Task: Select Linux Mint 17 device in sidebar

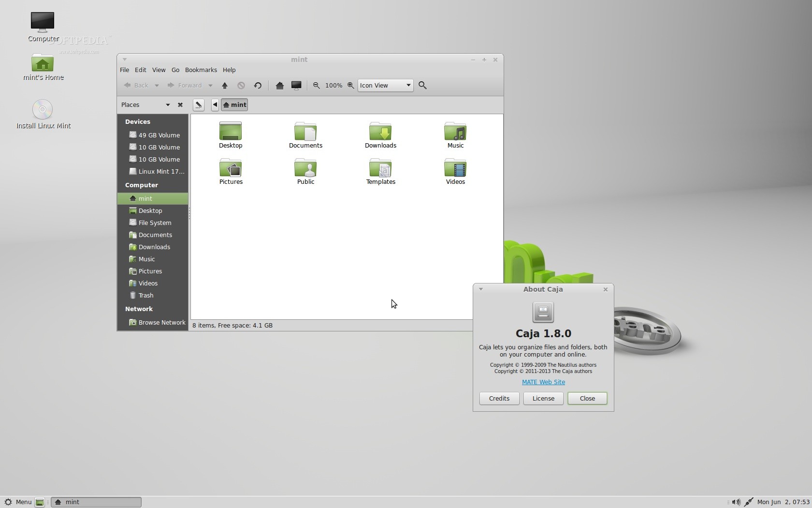Action: (x=153, y=172)
